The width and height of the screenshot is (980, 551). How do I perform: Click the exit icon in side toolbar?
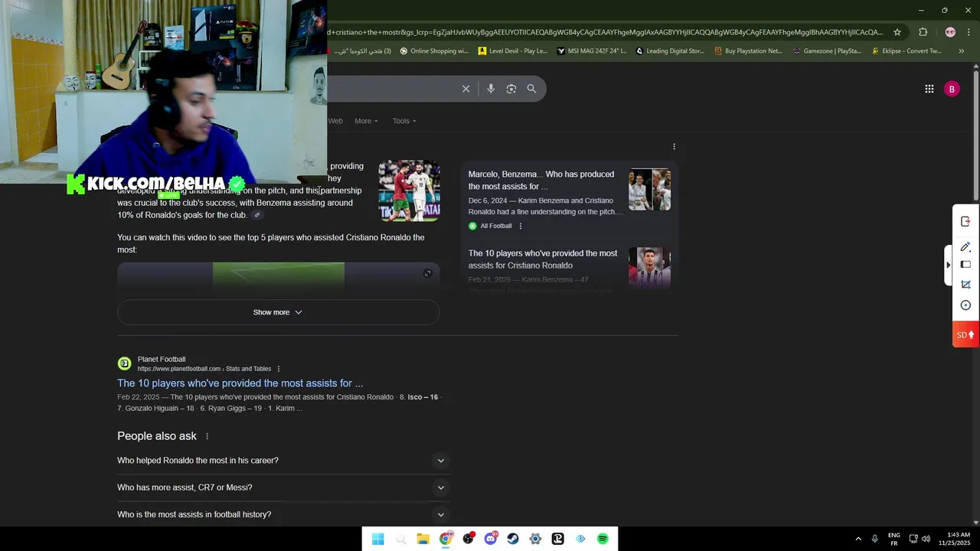pyautogui.click(x=965, y=221)
